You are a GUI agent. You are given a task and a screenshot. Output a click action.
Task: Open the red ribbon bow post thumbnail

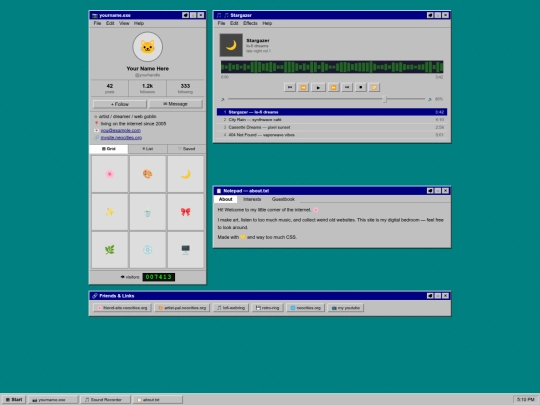pos(186,212)
